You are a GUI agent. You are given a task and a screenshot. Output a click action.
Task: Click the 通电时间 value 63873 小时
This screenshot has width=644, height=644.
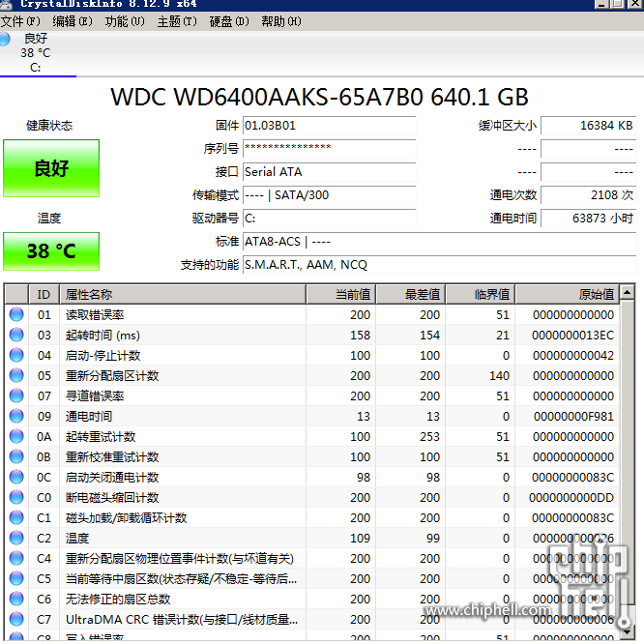pos(589,219)
